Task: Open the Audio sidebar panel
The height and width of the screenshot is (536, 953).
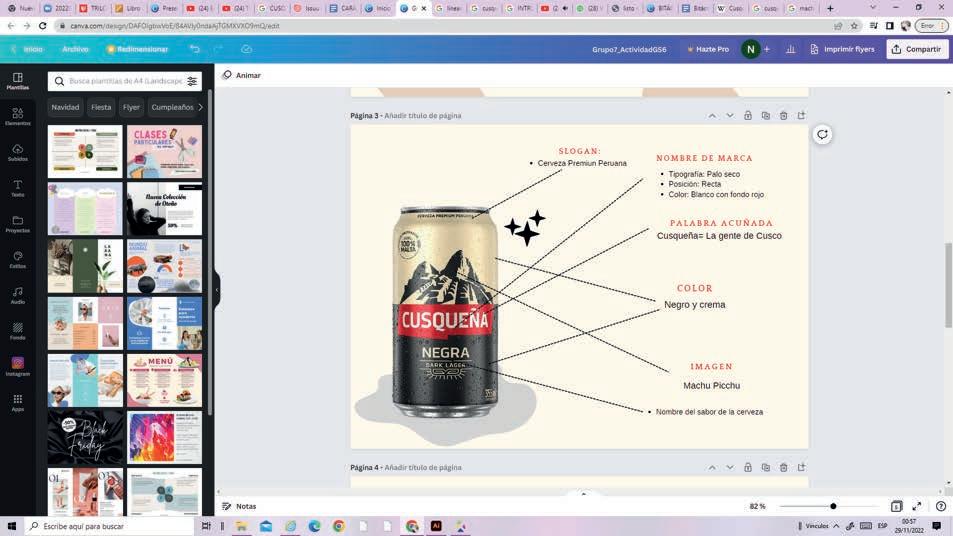Action: click(18, 296)
